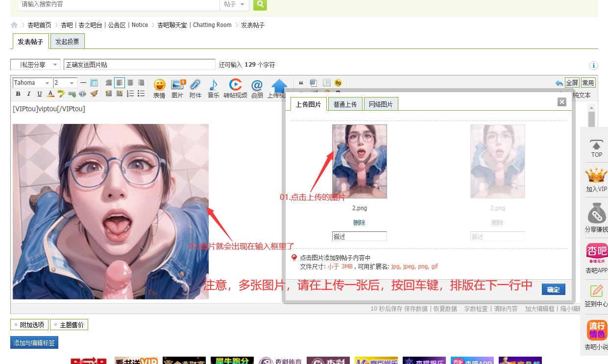Select the 网络图片 popup tab
Viewport: 608px width, 364px height.
click(x=381, y=104)
